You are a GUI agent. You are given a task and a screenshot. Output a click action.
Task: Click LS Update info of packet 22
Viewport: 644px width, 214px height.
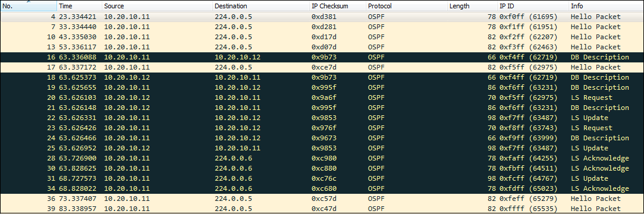tap(589, 118)
